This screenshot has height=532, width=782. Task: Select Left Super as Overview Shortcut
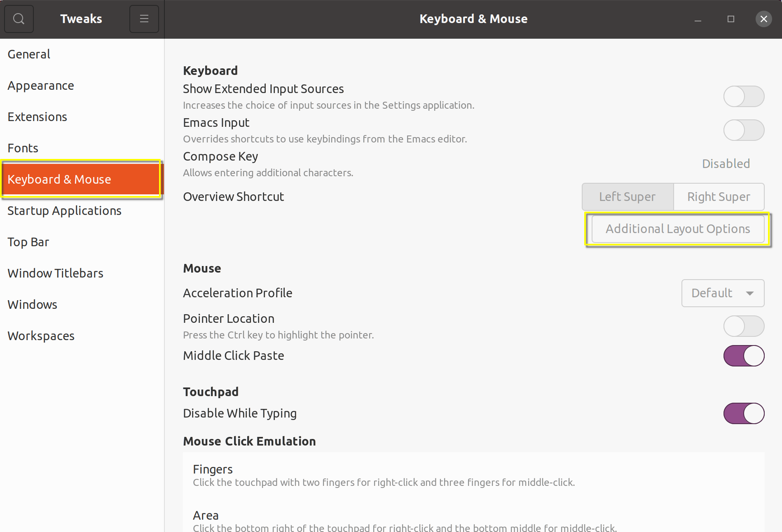[x=627, y=196]
